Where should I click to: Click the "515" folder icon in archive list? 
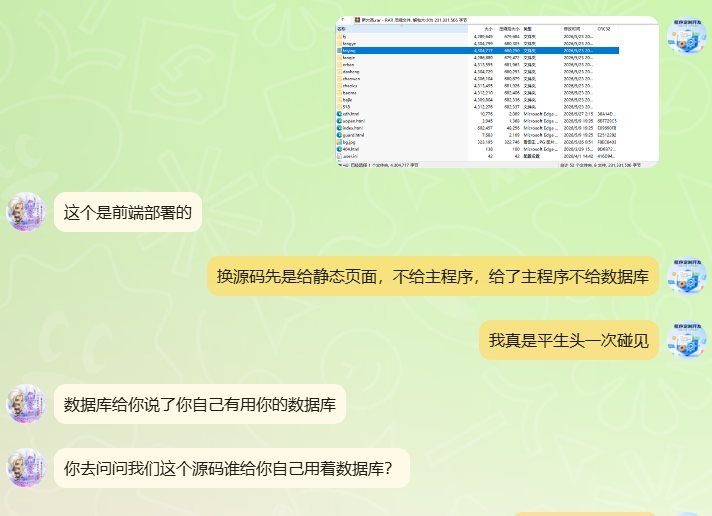coord(339,107)
